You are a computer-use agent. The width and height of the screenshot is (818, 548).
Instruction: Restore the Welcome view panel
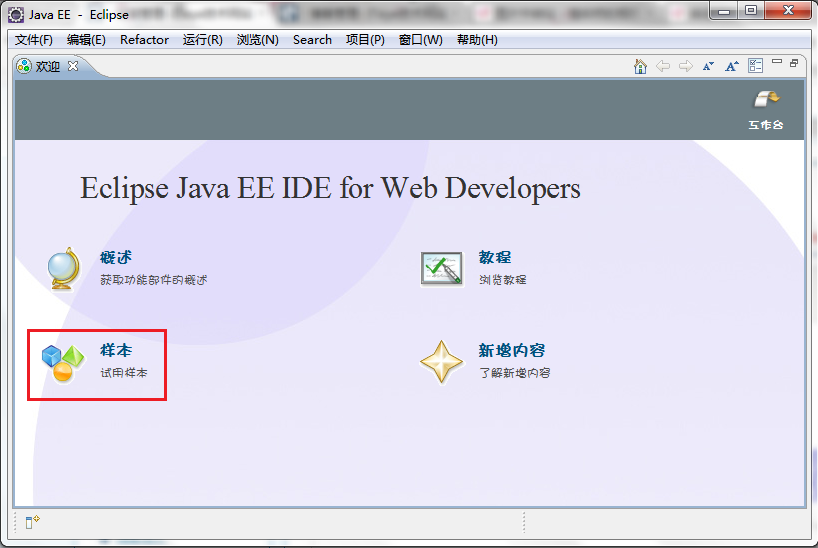[x=794, y=63]
